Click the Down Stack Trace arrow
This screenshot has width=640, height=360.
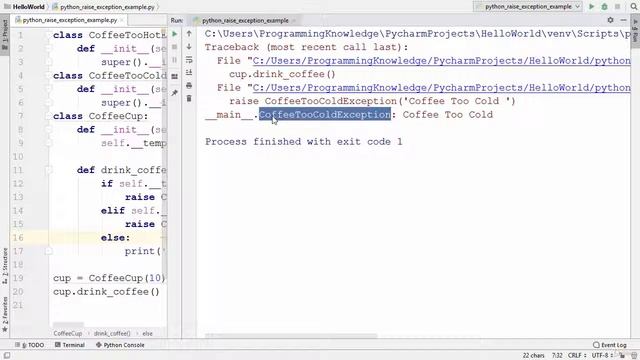[189, 47]
